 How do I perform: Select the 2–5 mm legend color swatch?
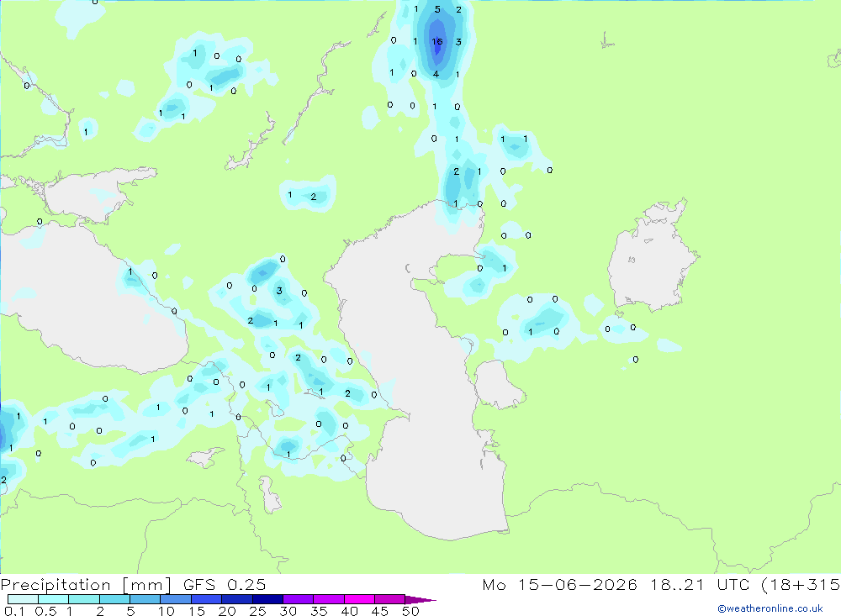[114, 599]
